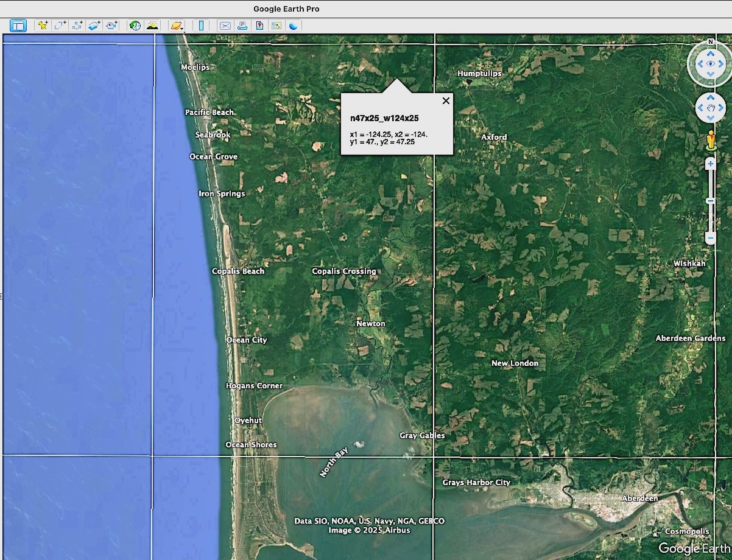
Task: Select the Add Path tool
Action: 77,26
